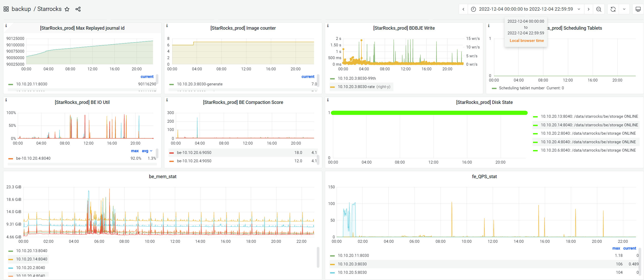
Task: Change color of 10.10.20.4:8040 disk state swatch
Action: coord(535,142)
